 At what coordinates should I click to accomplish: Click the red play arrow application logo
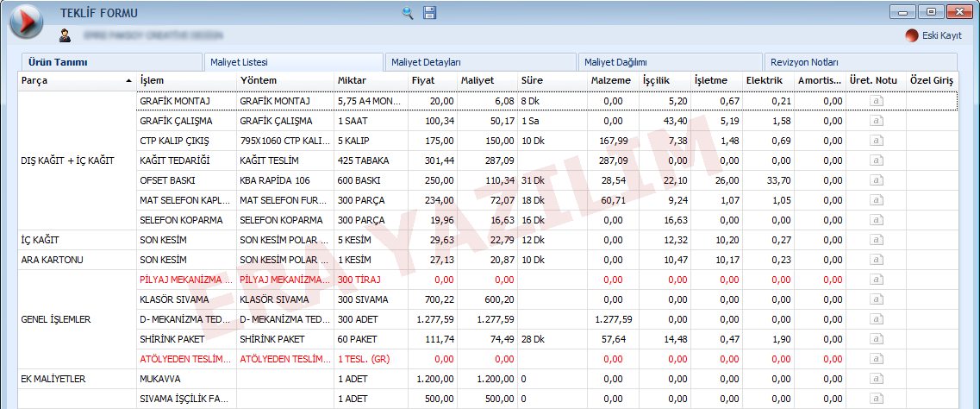pos(26,22)
